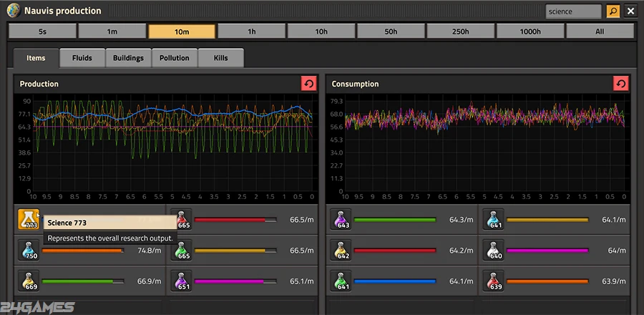Select the blue consumption pack icon marked 641
Screen dimensions: 644x315
[493, 219]
